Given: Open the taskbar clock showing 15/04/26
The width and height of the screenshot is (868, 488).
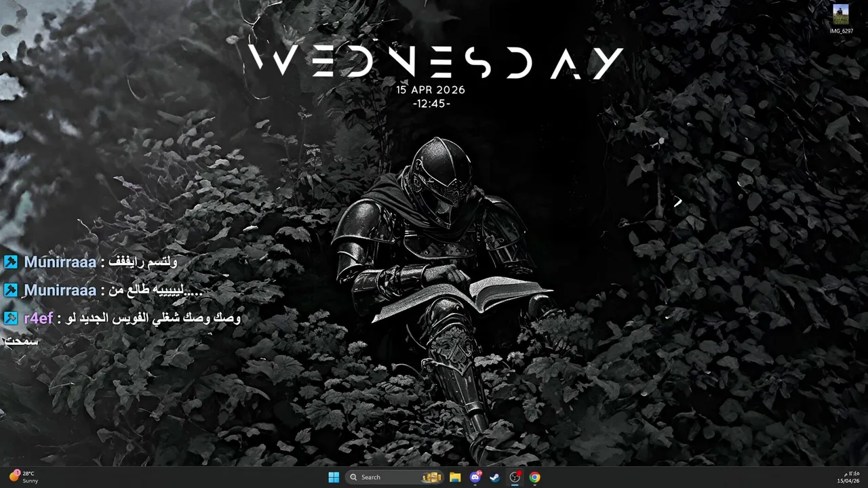Looking at the screenshot, I should [x=849, y=477].
